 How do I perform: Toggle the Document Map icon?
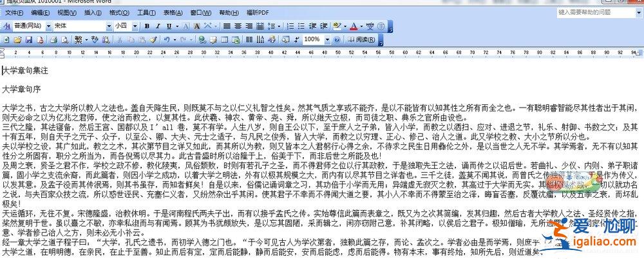click(x=285, y=40)
